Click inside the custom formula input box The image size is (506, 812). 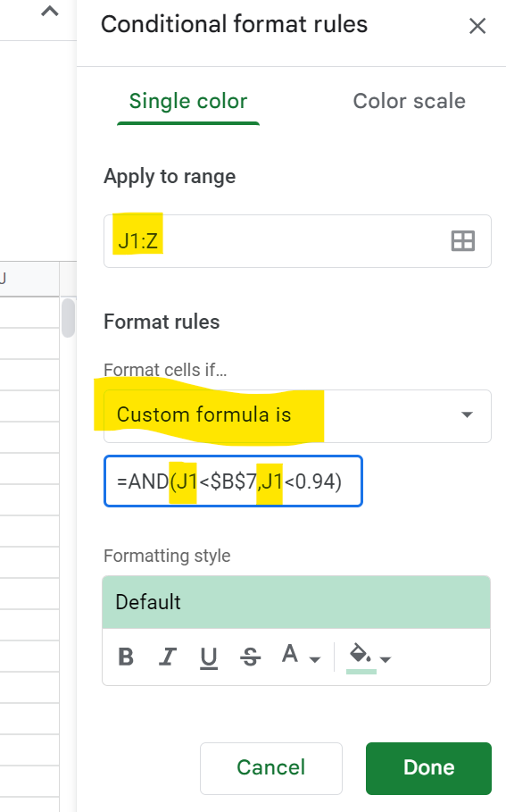pos(233,481)
